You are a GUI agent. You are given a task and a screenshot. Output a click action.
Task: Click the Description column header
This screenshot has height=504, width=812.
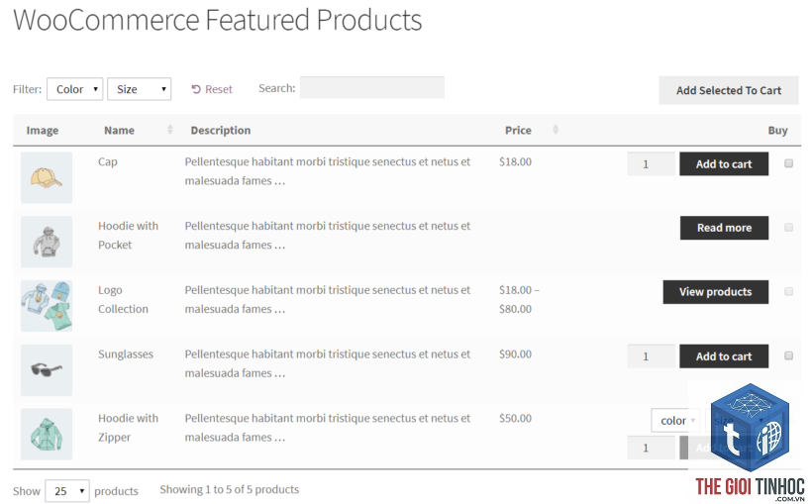tap(221, 130)
